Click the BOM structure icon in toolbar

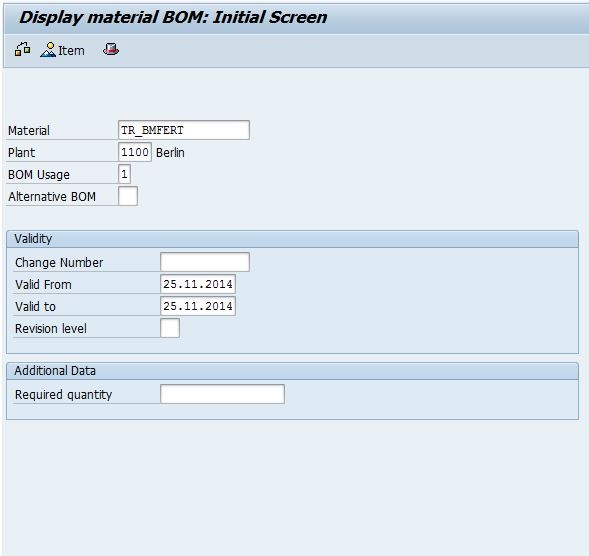(23, 50)
